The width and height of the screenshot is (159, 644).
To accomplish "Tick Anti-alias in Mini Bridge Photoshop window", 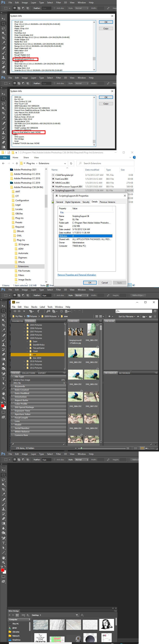I will point(54,460).
